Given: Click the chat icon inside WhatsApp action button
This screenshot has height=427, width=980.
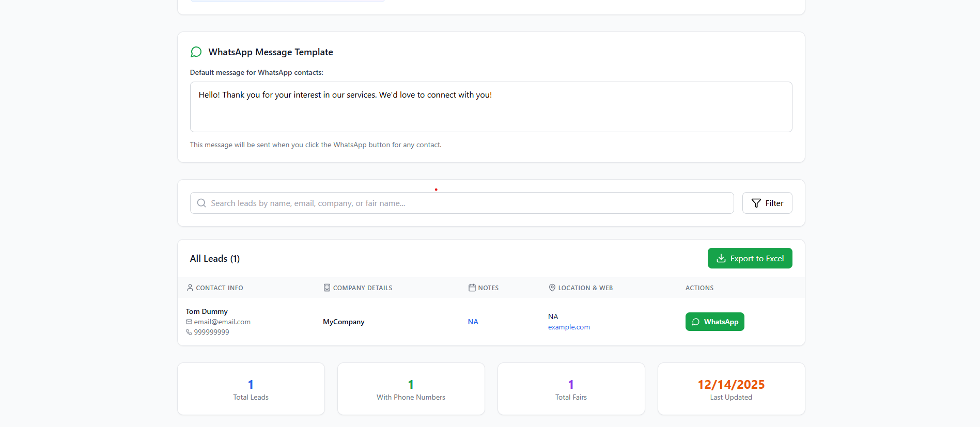Looking at the screenshot, I should (x=696, y=322).
